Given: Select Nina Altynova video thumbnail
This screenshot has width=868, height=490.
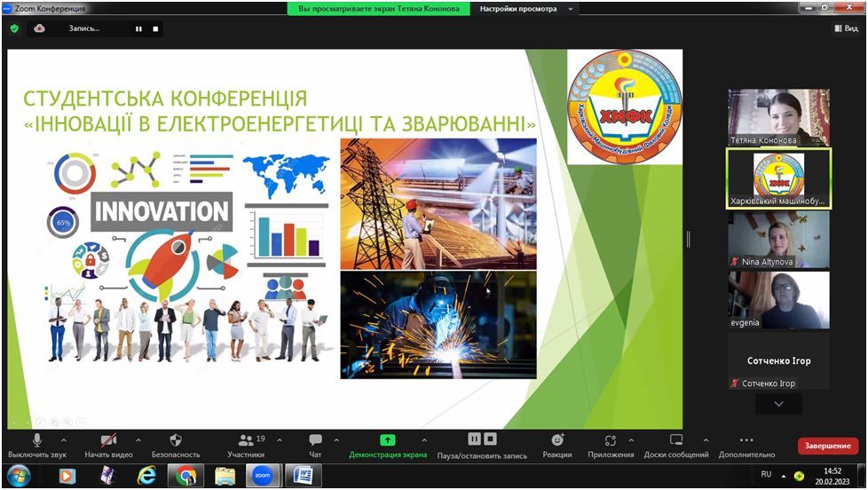Looking at the screenshot, I should (778, 240).
